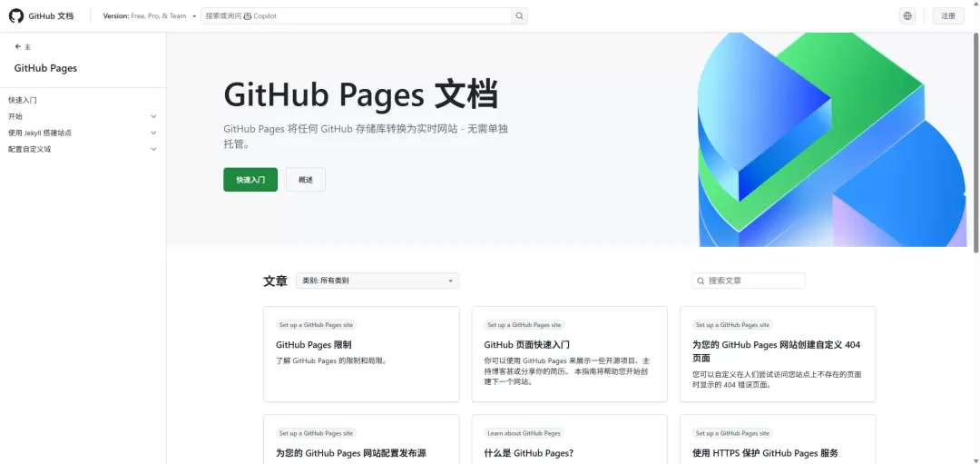Viewport: 980px width, 464px height.
Task: Click the GitHub 文档 header link
Action: [51, 15]
